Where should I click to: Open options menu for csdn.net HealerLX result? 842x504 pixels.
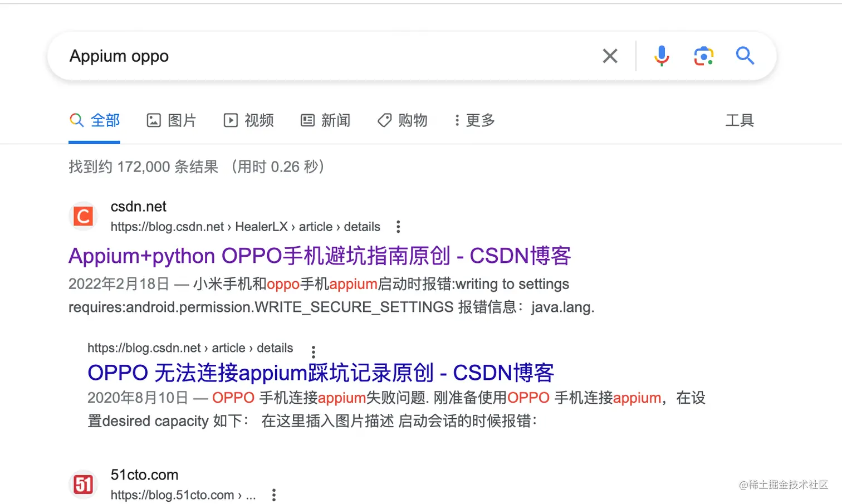coord(398,227)
